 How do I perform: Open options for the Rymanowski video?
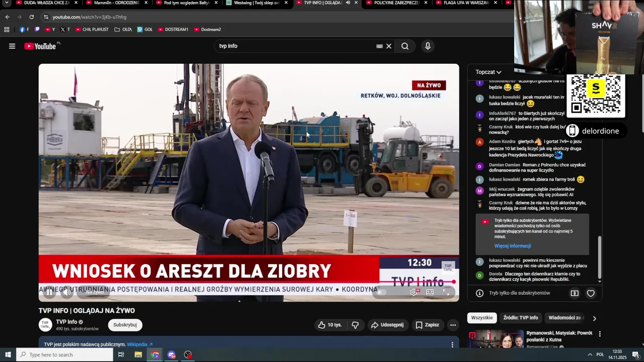(x=600, y=334)
